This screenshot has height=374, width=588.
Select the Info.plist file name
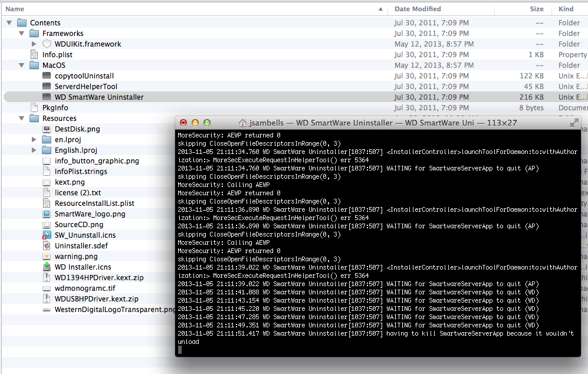57,54
